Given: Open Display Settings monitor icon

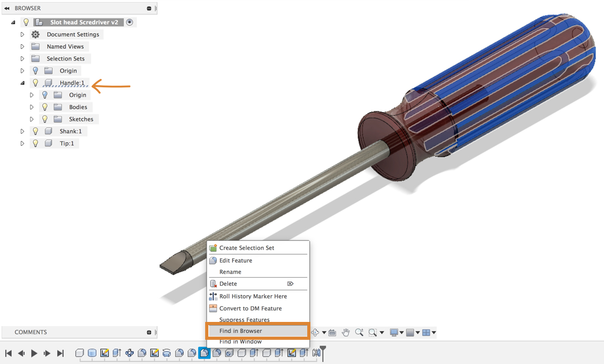Looking at the screenshot, I should pyautogui.click(x=394, y=332).
